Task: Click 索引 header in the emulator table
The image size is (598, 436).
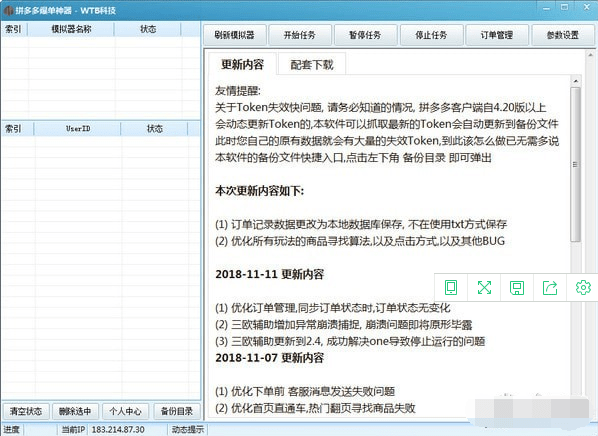Action: pyautogui.click(x=14, y=29)
